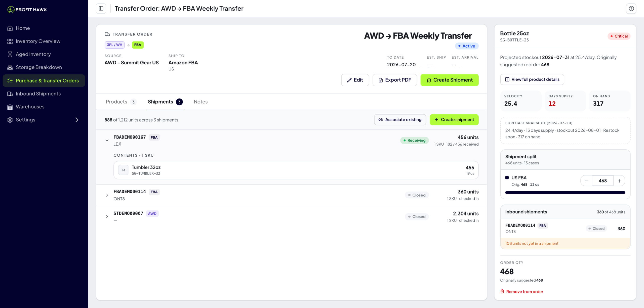
Task: Click Closed badge on FBADEM000114 list row
Action: click(417, 195)
